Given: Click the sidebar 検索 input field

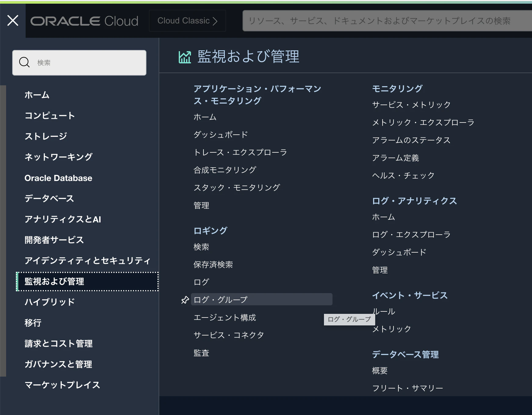Looking at the screenshot, I should point(79,62).
